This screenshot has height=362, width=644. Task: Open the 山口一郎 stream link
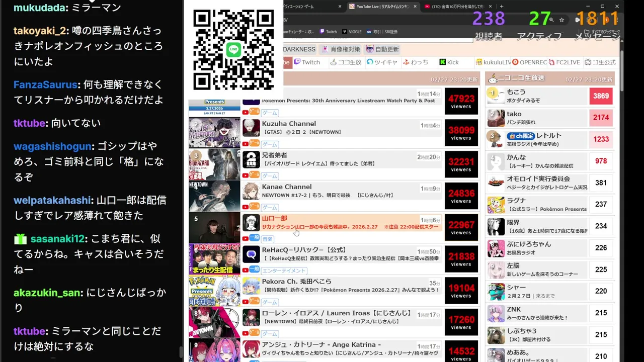pos(274,219)
